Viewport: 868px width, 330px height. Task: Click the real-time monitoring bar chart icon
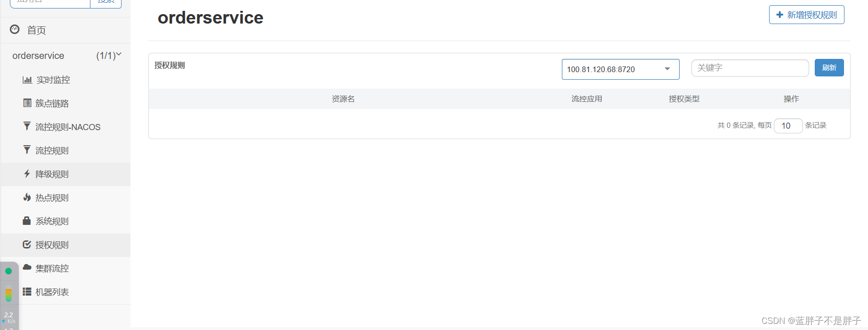27,80
